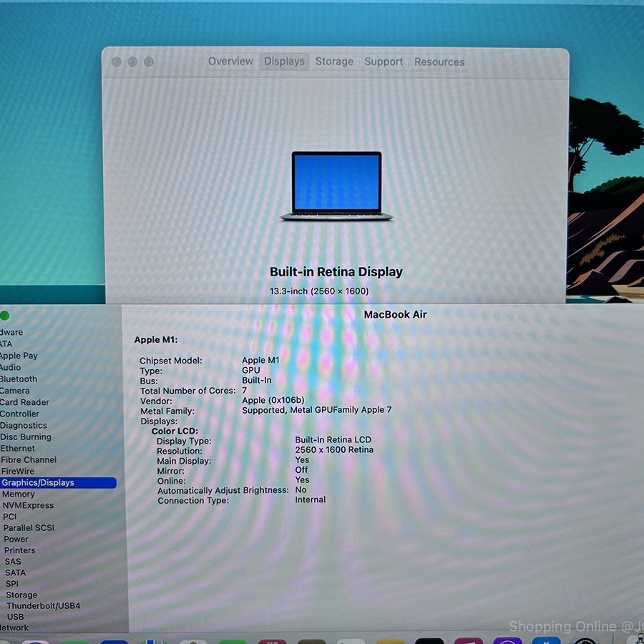Click the Bus value "Built-In"
The height and width of the screenshot is (644, 644).
coord(257,380)
